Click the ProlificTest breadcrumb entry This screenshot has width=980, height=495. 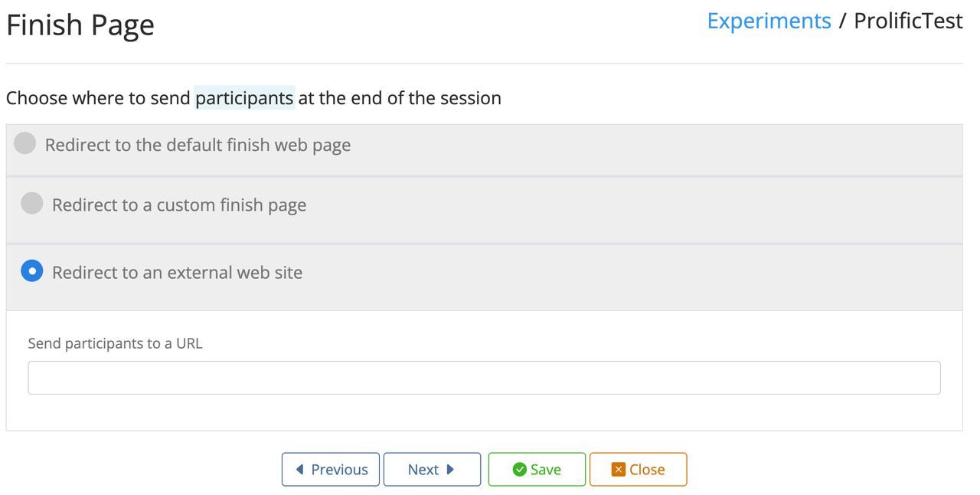tap(908, 21)
